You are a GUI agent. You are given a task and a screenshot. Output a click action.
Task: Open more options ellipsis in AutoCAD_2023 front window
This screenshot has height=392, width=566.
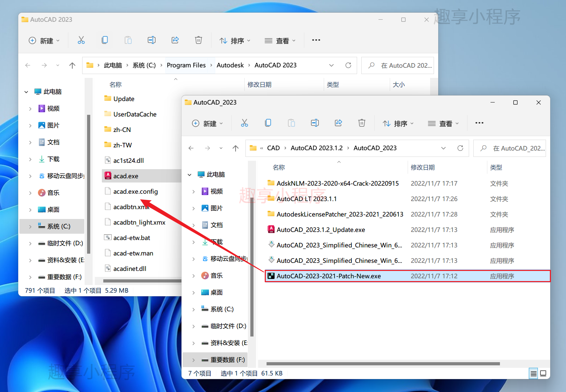[x=479, y=123]
